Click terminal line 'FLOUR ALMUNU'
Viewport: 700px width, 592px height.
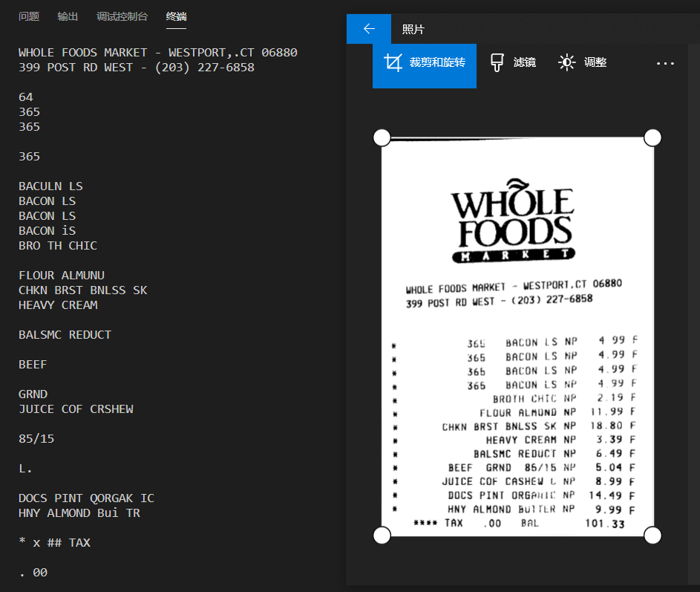coord(62,276)
